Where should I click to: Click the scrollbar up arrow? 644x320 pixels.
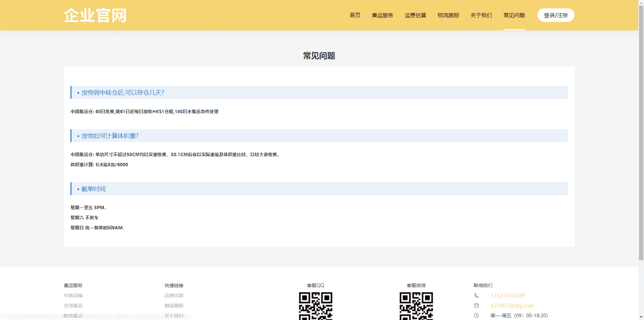point(641,2)
